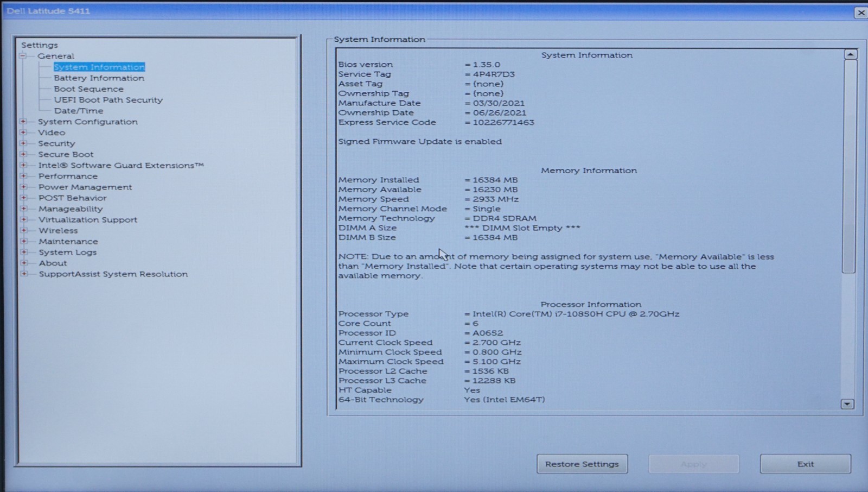The width and height of the screenshot is (868, 492).
Task: Select the Power Management category
Action: [85, 187]
